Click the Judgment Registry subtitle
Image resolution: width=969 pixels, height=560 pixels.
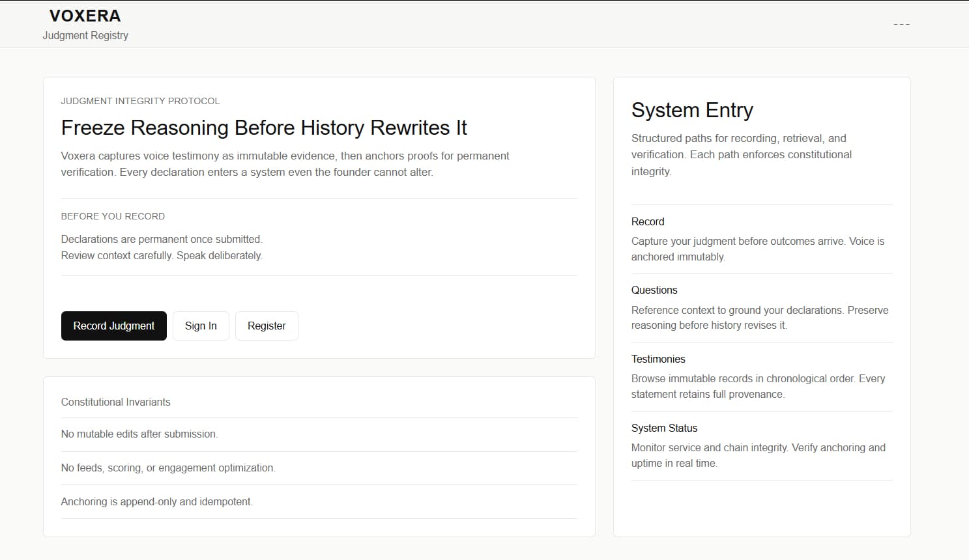point(85,35)
